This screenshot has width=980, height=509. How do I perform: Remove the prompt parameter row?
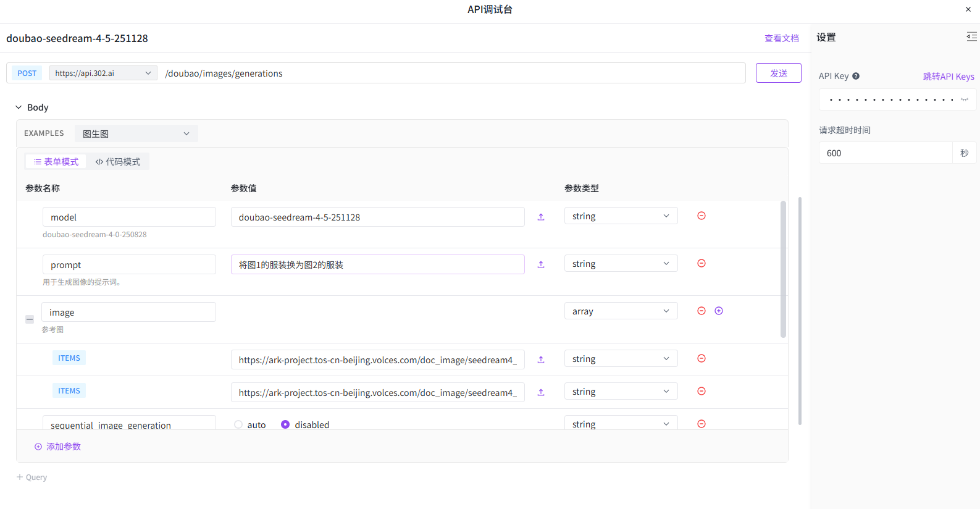701,263
